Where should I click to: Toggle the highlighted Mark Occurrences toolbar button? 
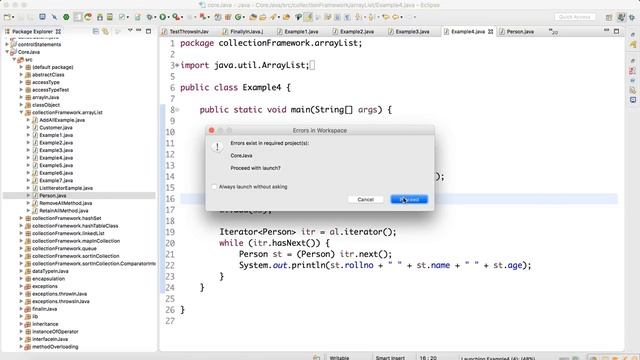[x=307, y=17]
